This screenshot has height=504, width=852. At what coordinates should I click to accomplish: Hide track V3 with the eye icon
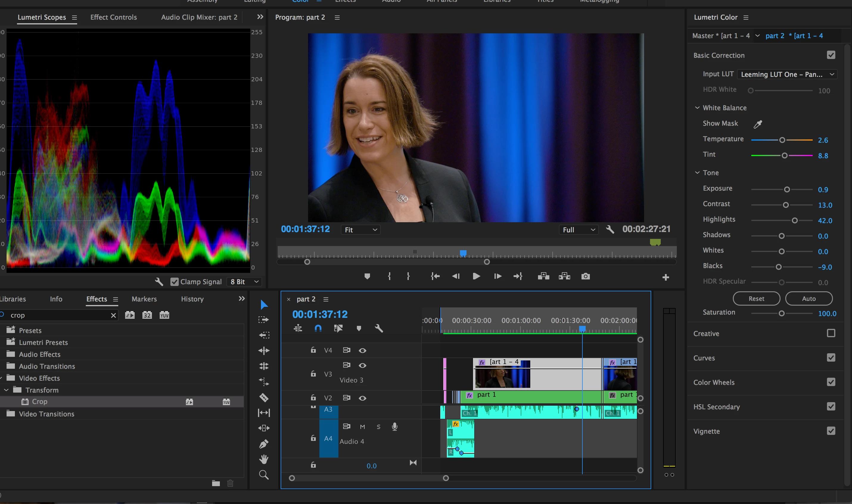[x=362, y=365]
